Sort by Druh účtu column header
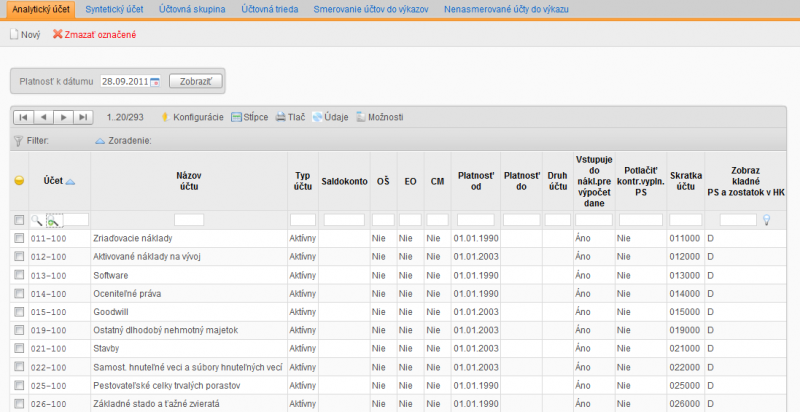800x412 pixels. click(x=558, y=181)
